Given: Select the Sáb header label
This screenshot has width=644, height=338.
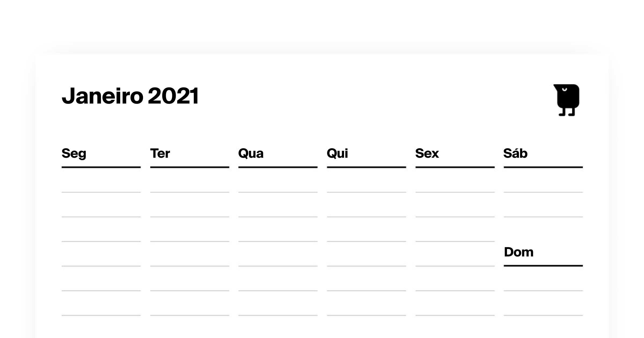Looking at the screenshot, I should coord(515,153).
